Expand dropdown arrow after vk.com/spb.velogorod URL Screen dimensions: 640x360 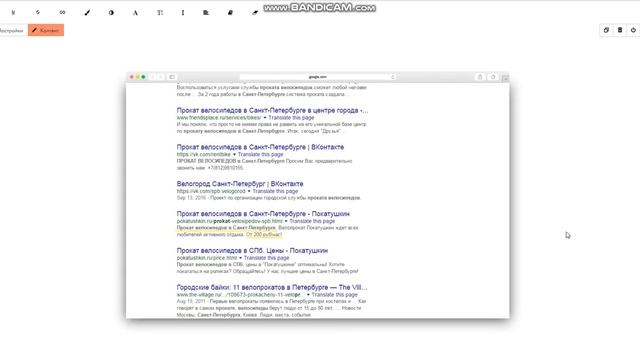[x=249, y=191]
